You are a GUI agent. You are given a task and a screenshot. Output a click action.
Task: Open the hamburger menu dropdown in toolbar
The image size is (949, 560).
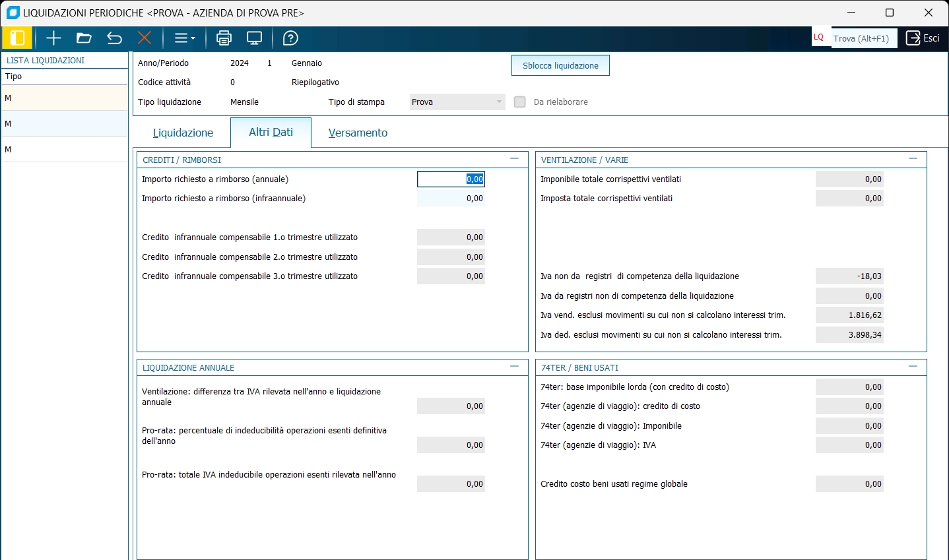point(184,38)
